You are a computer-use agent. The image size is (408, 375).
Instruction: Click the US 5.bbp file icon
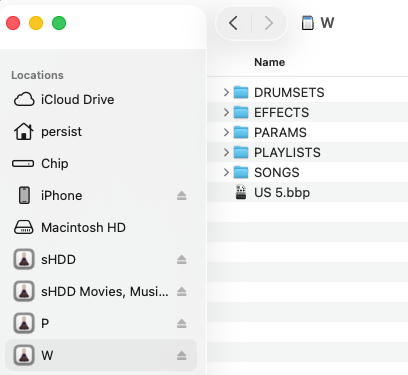coord(241,192)
